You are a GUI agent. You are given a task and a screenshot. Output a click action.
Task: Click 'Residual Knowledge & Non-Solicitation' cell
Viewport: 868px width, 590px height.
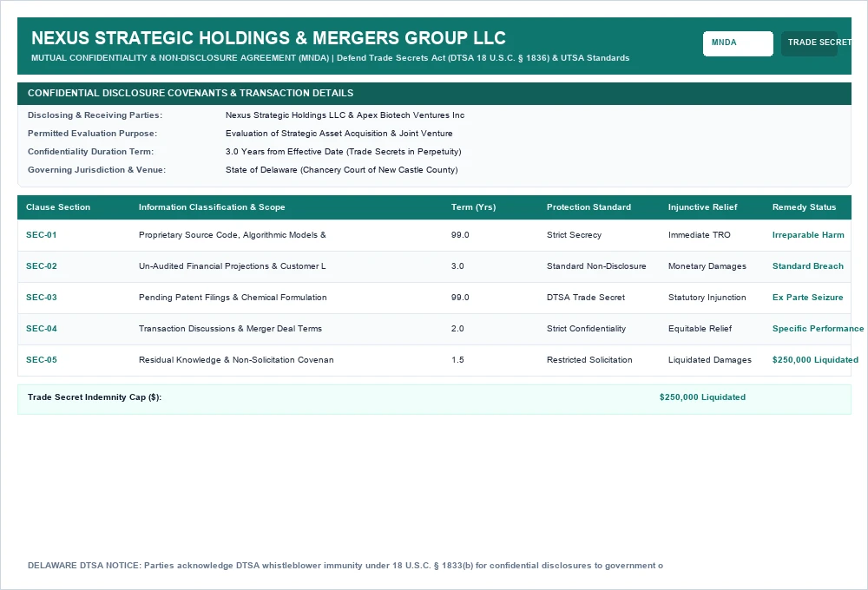[x=236, y=360]
